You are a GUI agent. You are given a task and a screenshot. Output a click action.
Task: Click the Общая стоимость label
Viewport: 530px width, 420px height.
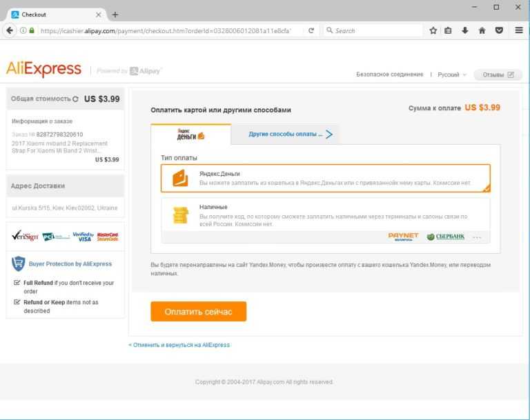tap(41, 99)
